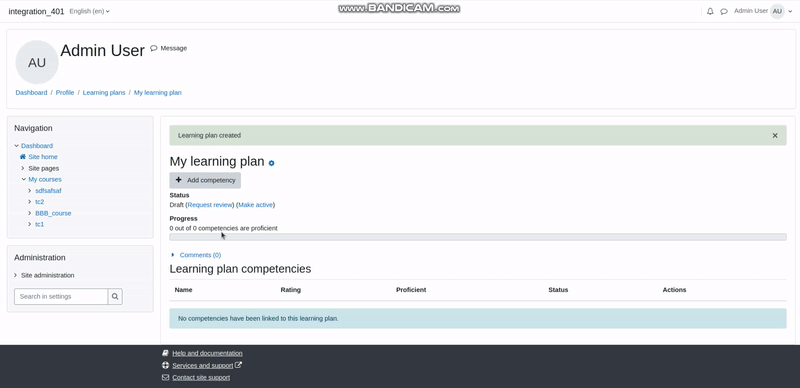The width and height of the screenshot is (800, 388).
Task: Expand the Site administration node
Action: tap(16, 275)
